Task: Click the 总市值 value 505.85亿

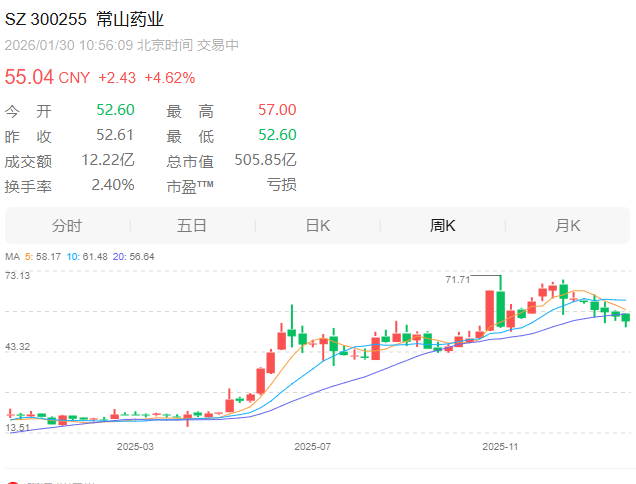Action: (265, 160)
